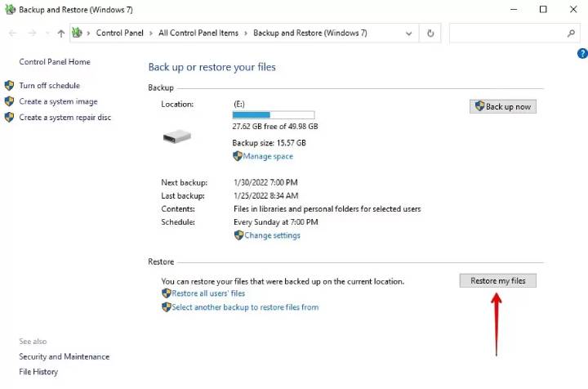Click the search magnifier icon
Viewport: 588px width, 389px height.
[571, 34]
